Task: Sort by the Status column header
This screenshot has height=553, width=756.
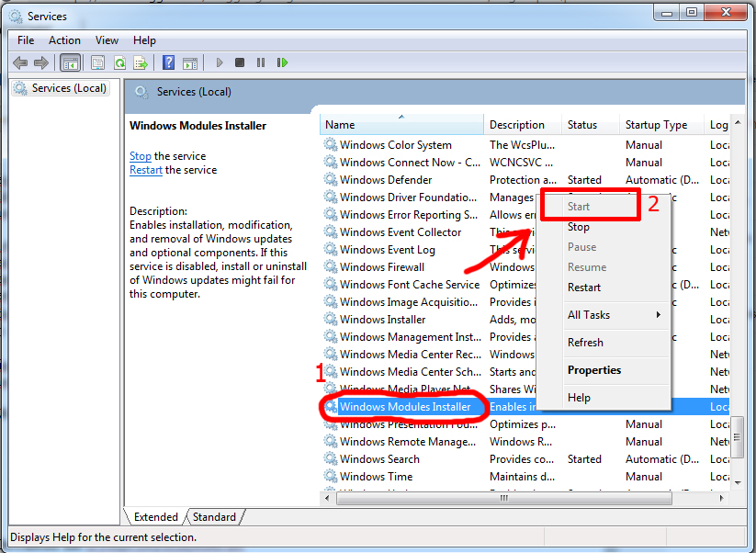Action: click(x=591, y=125)
